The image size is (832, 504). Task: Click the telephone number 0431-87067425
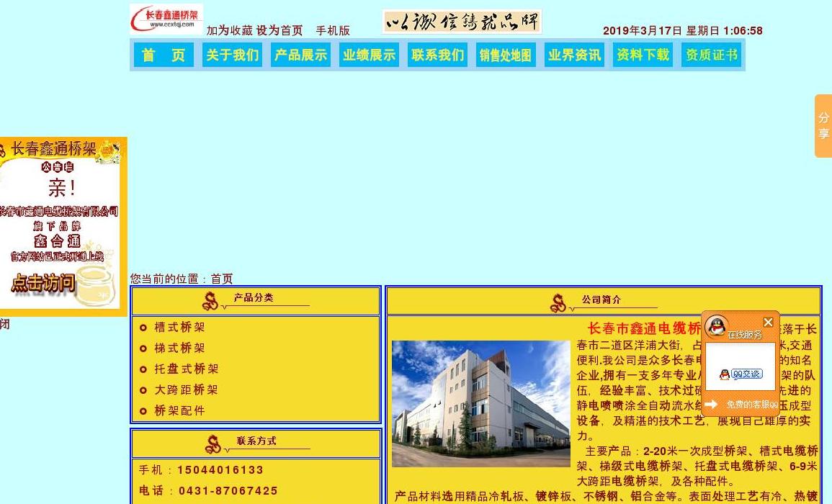(x=228, y=491)
